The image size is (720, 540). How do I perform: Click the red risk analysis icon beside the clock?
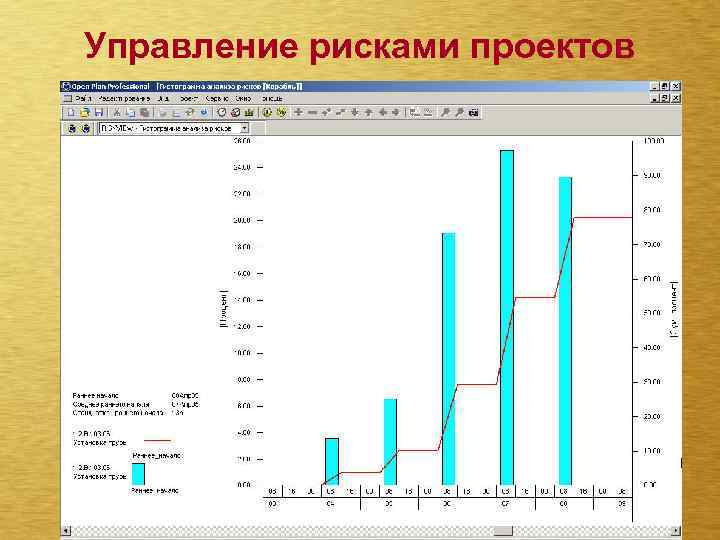pyautogui.click(x=235, y=112)
